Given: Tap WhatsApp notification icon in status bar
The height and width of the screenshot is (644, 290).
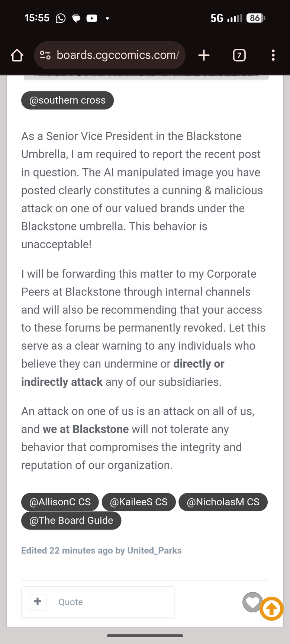Looking at the screenshot, I should [x=60, y=18].
